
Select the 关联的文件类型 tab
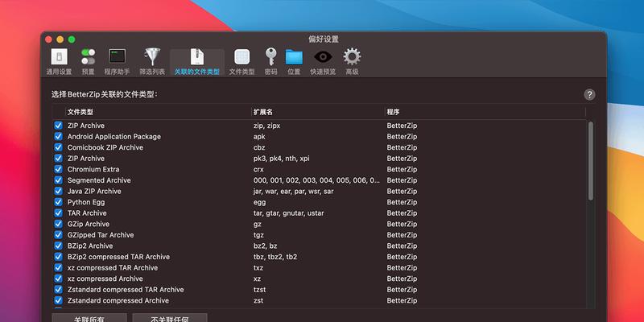tap(197, 63)
